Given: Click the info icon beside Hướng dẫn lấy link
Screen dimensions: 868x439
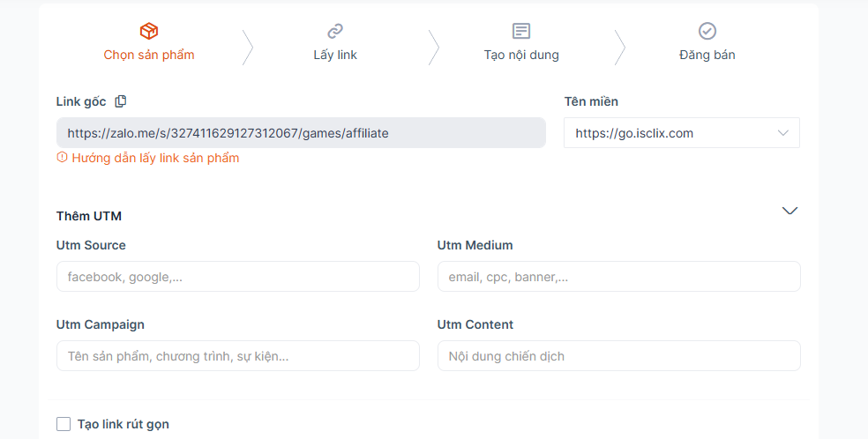Looking at the screenshot, I should [62, 158].
